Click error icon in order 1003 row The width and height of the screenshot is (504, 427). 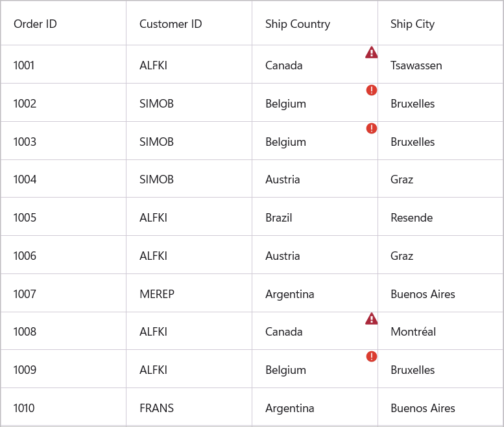[372, 128]
